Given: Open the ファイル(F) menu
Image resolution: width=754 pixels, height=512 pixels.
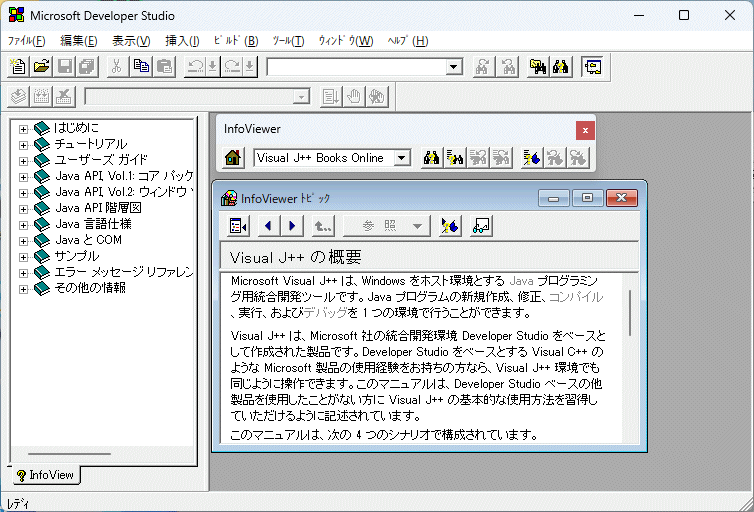Looking at the screenshot, I should click(26, 41).
